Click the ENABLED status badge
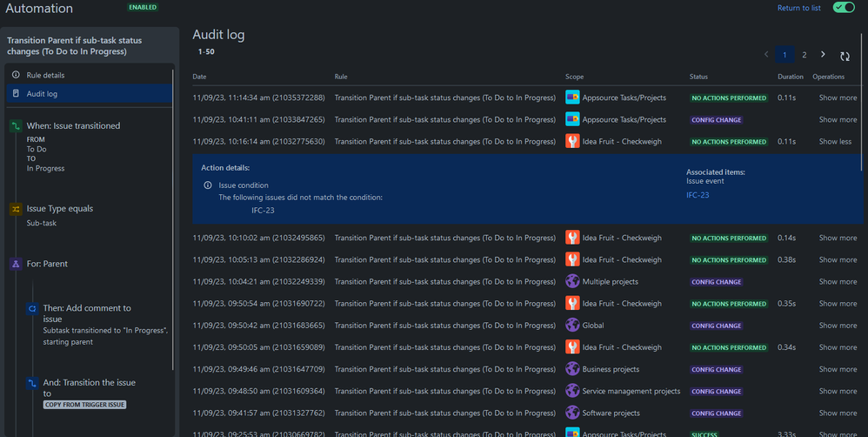Image resolution: width=868 pixels, height=437 pixels. point(143,8)
